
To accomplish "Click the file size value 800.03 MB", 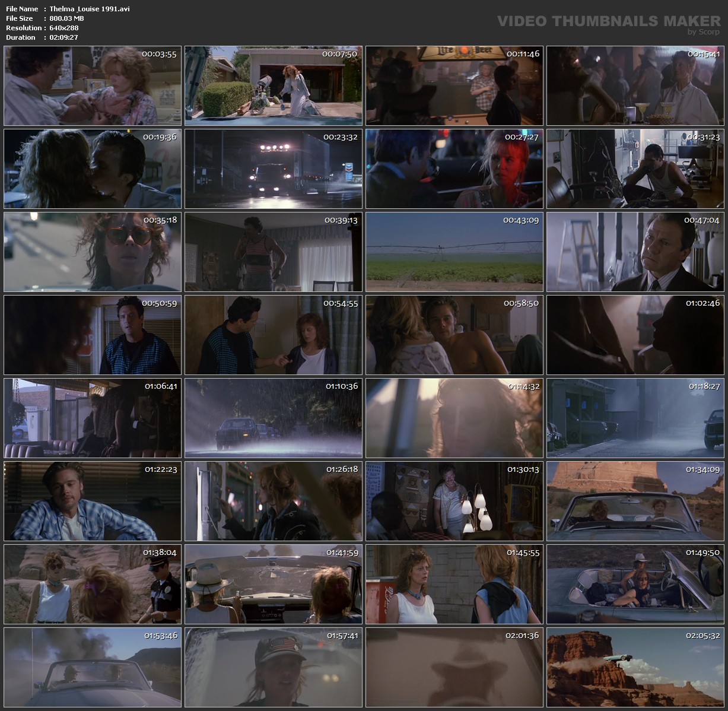I will (67, 18).
